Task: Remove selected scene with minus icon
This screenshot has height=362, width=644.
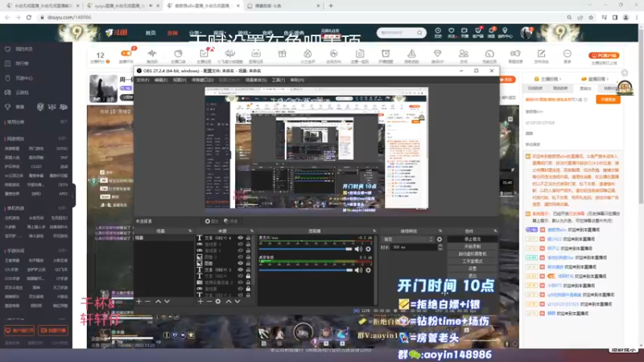Action: coord(147,301)
